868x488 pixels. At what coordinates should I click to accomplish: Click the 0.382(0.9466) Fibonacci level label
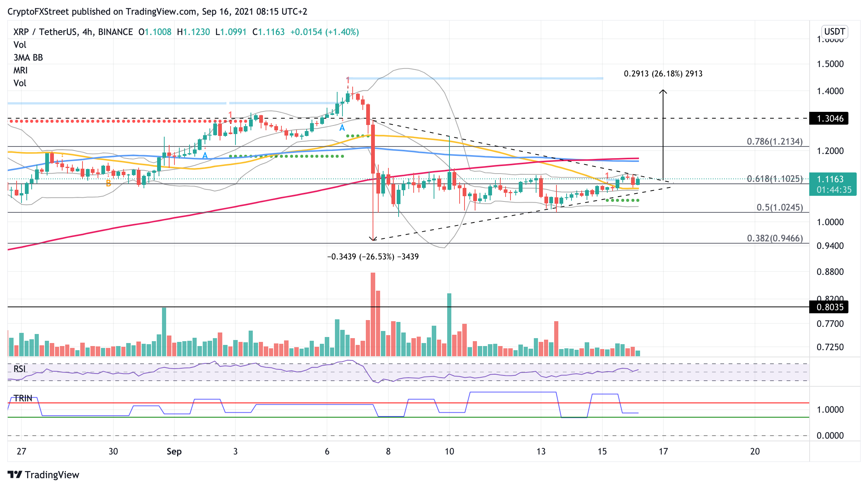point(775,238)
